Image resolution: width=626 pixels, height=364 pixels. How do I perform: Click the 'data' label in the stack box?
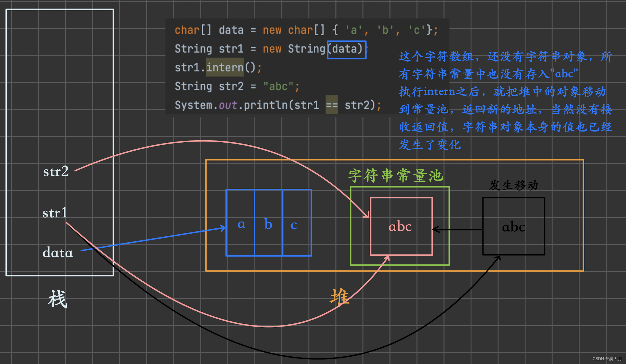58,252
